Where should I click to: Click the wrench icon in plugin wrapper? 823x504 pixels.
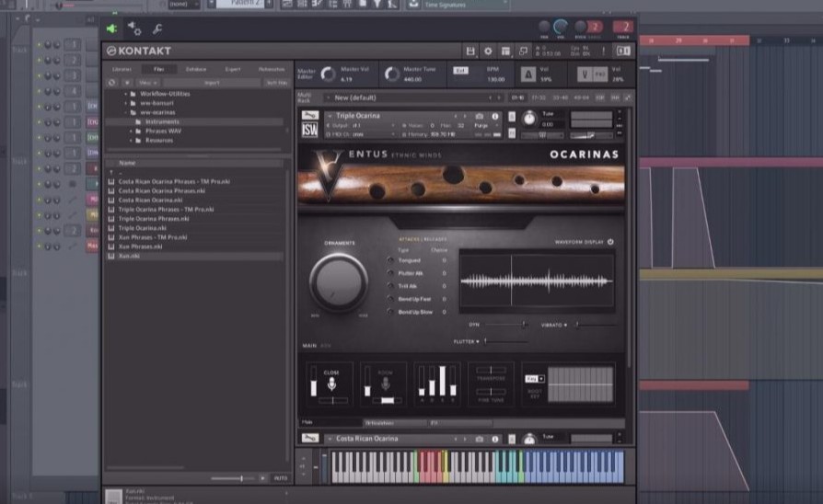click(x=156, y=29)
